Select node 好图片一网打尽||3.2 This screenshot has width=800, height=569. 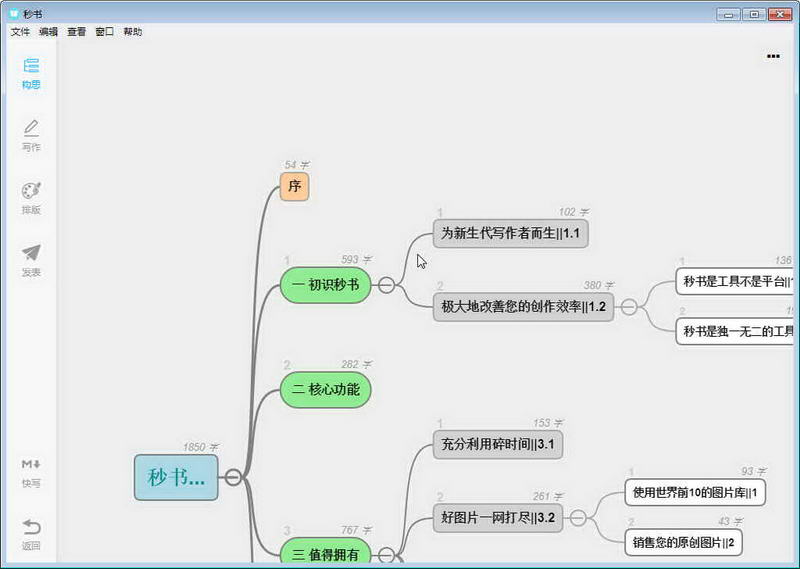pyautogui.click(x=498, y=518)
